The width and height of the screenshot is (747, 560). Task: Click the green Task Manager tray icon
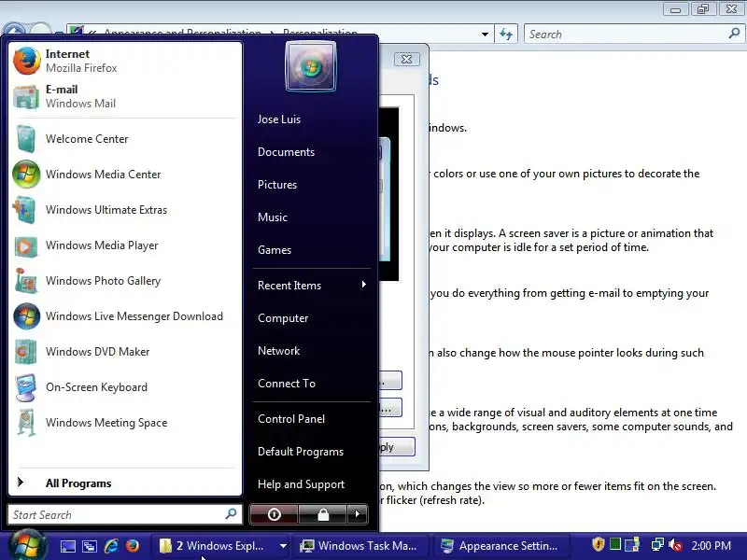click(x=615, y=544)
